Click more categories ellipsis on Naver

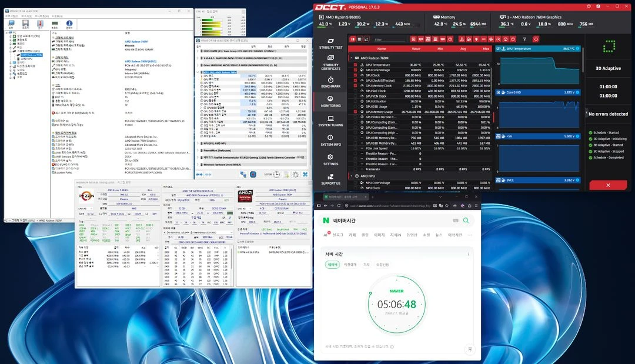tap(470, 235)
